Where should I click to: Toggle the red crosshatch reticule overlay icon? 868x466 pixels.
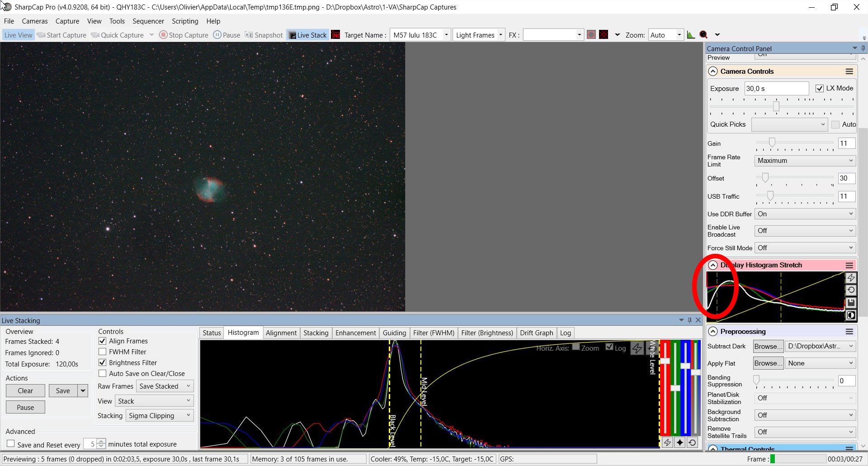[x=604, y=35]
